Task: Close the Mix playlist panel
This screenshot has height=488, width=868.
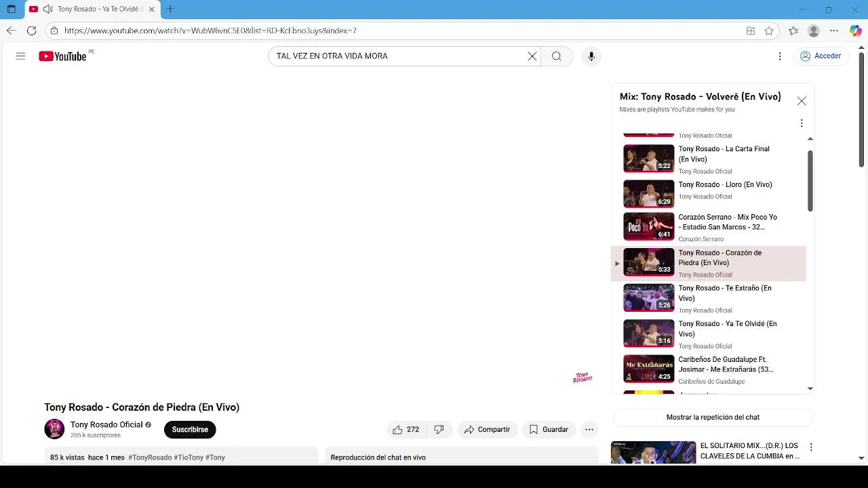Action: click(x=802, y=101)
